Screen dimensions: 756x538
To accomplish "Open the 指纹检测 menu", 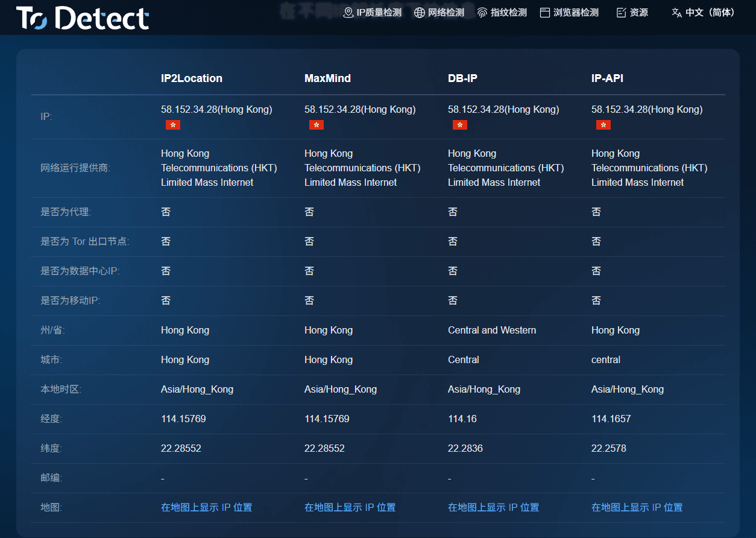I will (x=502, y=13).
